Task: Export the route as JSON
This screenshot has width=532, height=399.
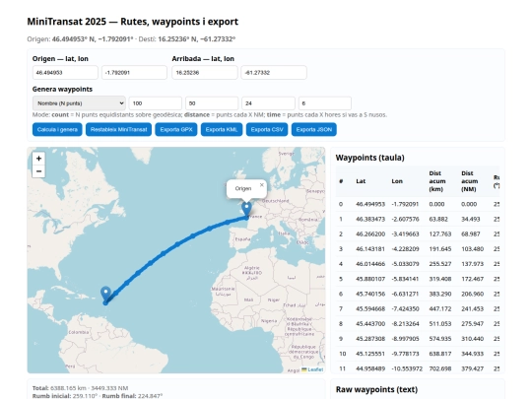Action: [314, 130]
